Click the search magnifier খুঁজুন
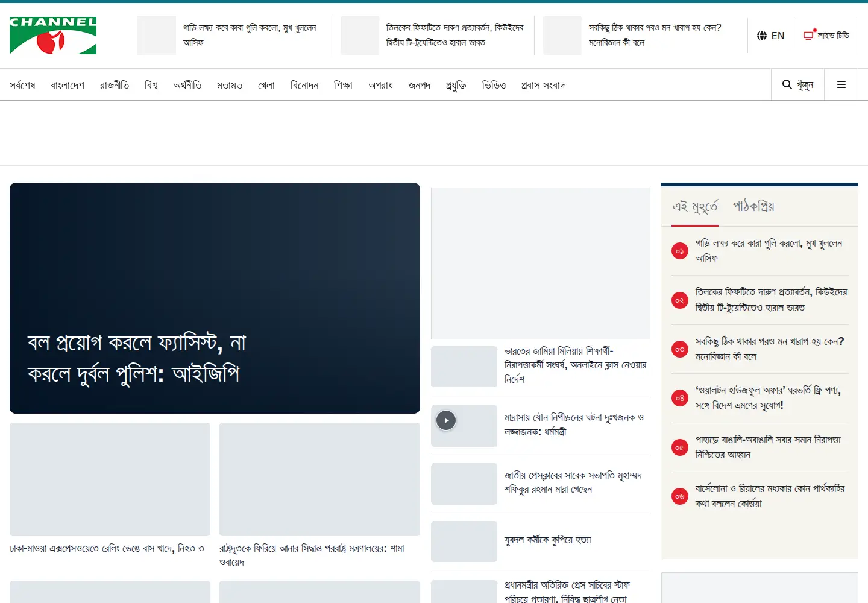This screenshot has height=603, width=868. (797, 84)
